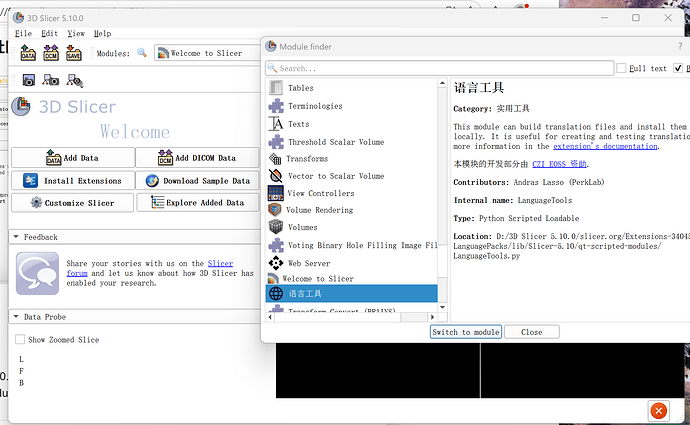Collapse the Feedback section
The image size is (690, 425).
click(15, 237)
